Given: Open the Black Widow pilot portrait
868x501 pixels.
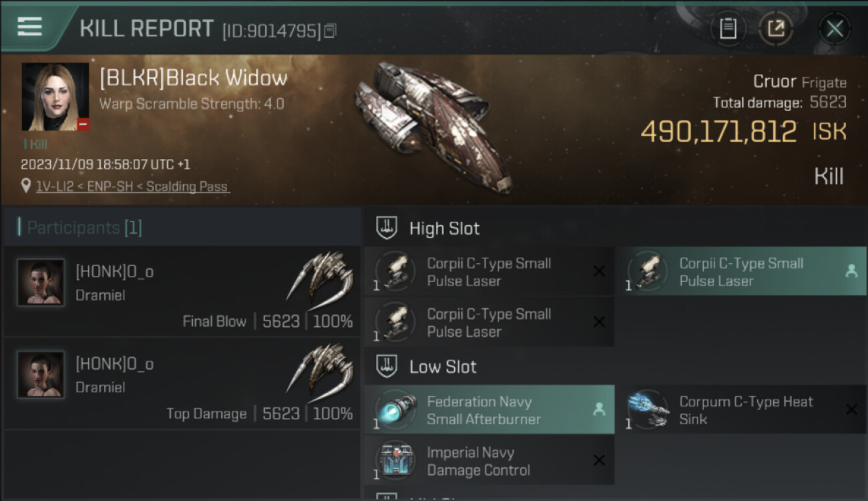Looking at the screenshot, I should tap(55, 97).
